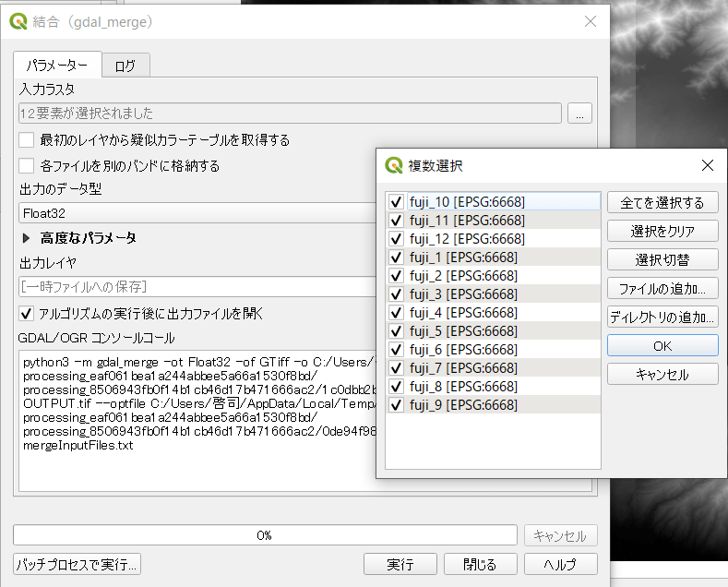The height and width of the screenshot is (587, 728).
Task: Enable 最初のレイヤから疑似カラーテーブルを取得する checkbox
Action: [x=27, y=139]
